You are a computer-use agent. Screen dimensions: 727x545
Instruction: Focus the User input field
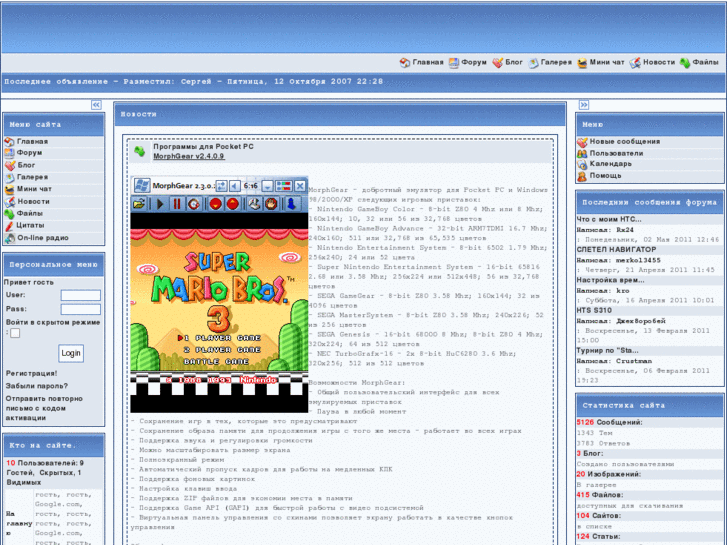click(x=80, y=296)
